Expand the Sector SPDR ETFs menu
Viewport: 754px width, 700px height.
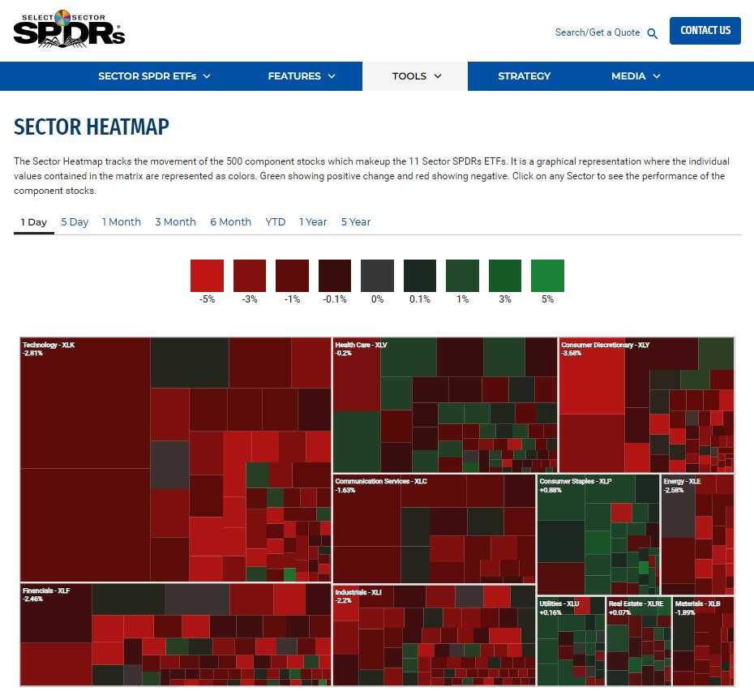[154, 76]
